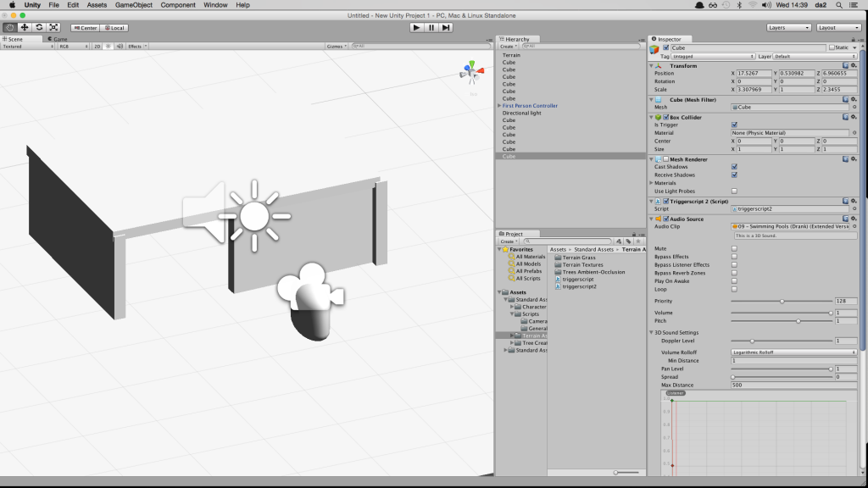The image size is (868, 488).
Task: Open the Volume Rolloff dropdown
Action: [793, 352]
